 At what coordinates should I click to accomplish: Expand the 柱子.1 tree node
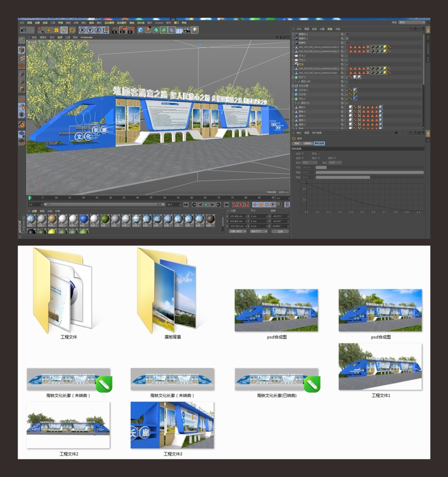click(293, 77)
